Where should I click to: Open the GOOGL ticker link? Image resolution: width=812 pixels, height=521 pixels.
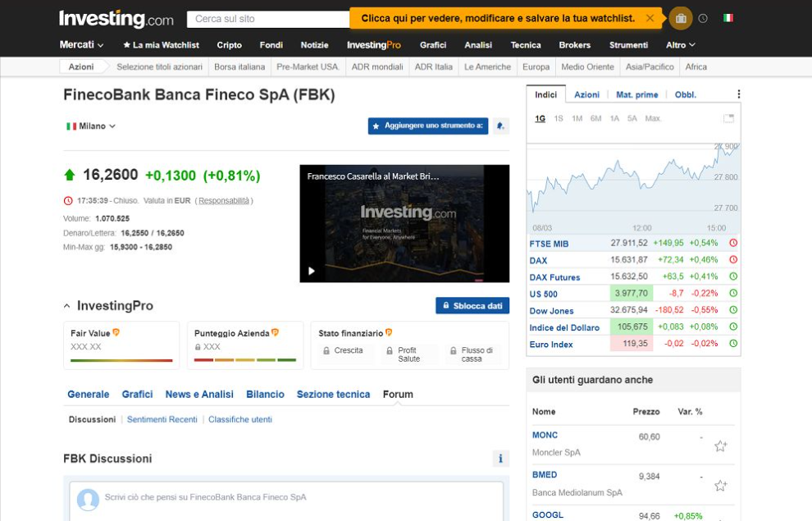[547, 514]
